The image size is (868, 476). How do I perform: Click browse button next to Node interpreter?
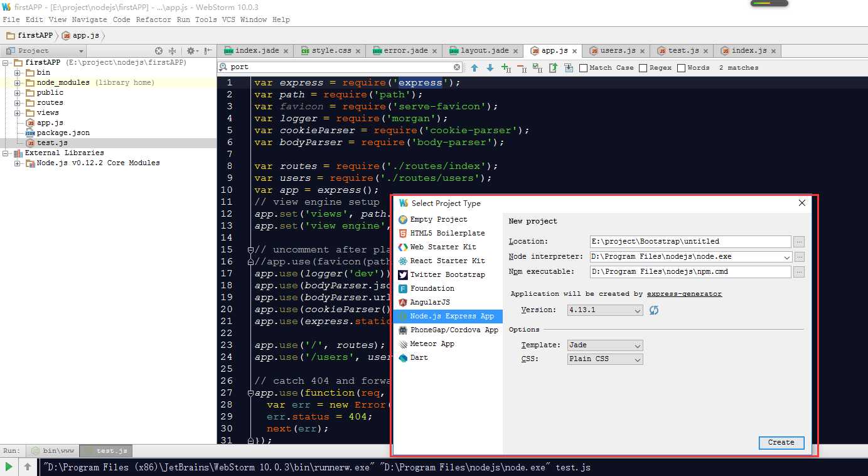799,257
